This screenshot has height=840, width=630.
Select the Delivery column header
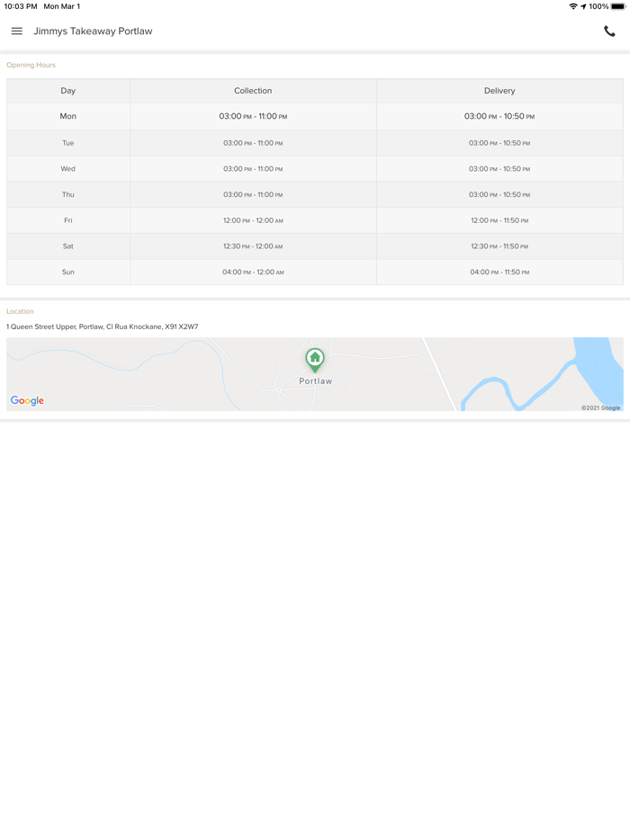pos(499,91)
